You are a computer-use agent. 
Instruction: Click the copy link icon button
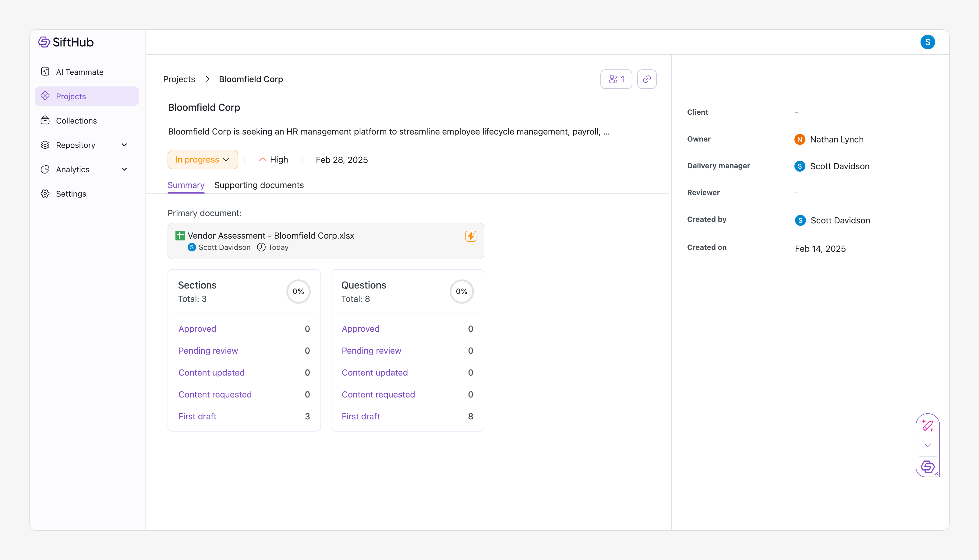[x=646, y=79]
